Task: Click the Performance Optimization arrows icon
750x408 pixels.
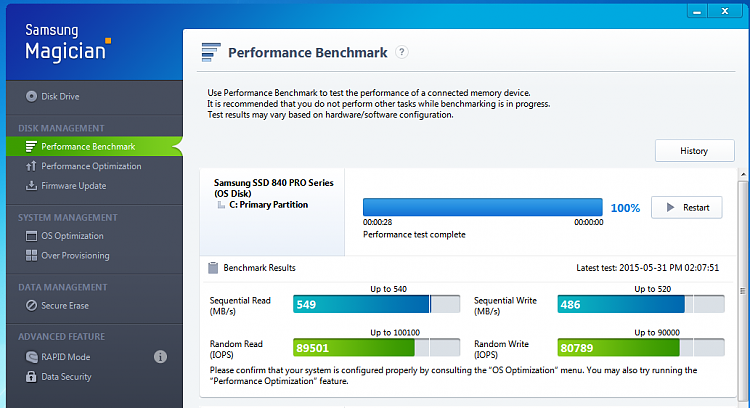Action: click(31, 166)
